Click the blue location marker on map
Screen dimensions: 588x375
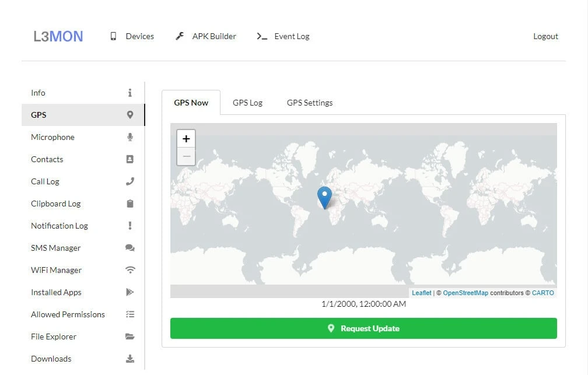click(x=324, y=197)
